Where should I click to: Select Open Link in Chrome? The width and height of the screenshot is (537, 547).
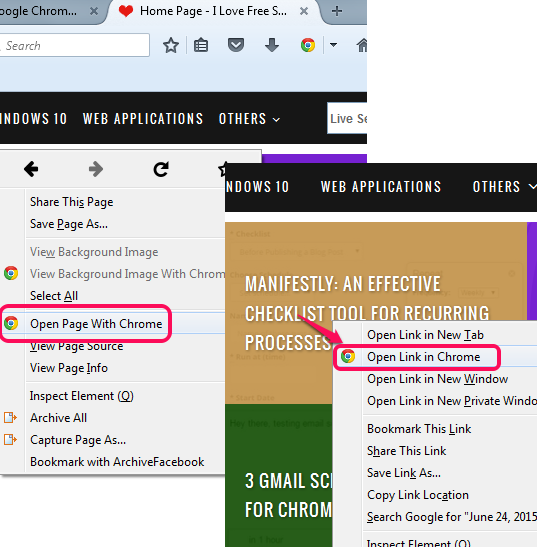[424, 357]
